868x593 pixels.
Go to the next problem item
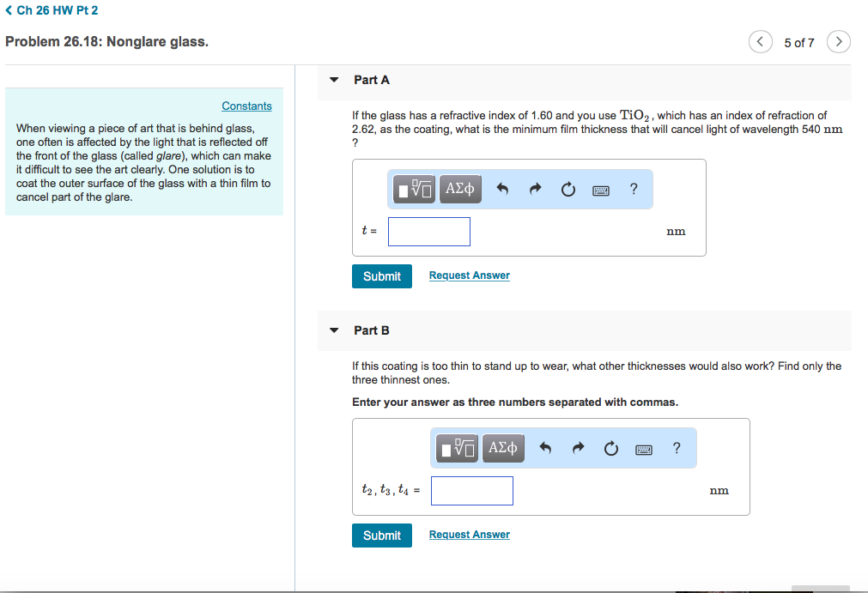click(838, 41)
